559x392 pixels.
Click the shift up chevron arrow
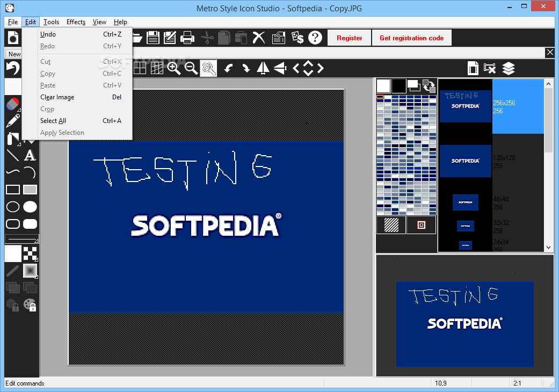coord(308,63)
